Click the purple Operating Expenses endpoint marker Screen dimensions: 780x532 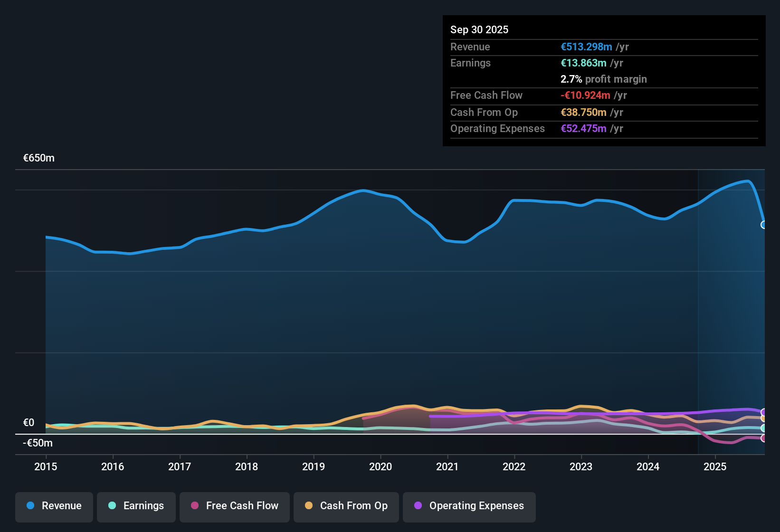click(764, 412)
